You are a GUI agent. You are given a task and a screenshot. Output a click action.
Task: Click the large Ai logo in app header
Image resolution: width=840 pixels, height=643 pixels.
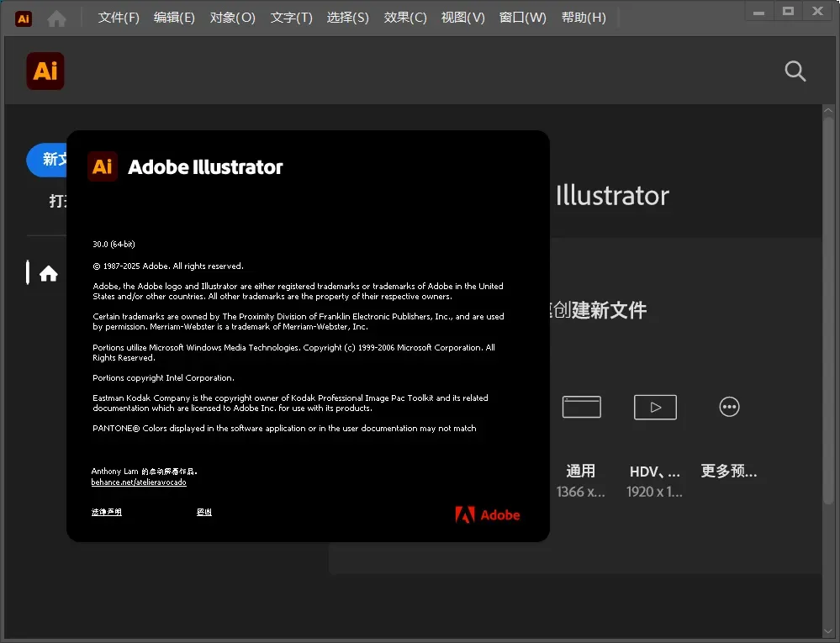45,71
